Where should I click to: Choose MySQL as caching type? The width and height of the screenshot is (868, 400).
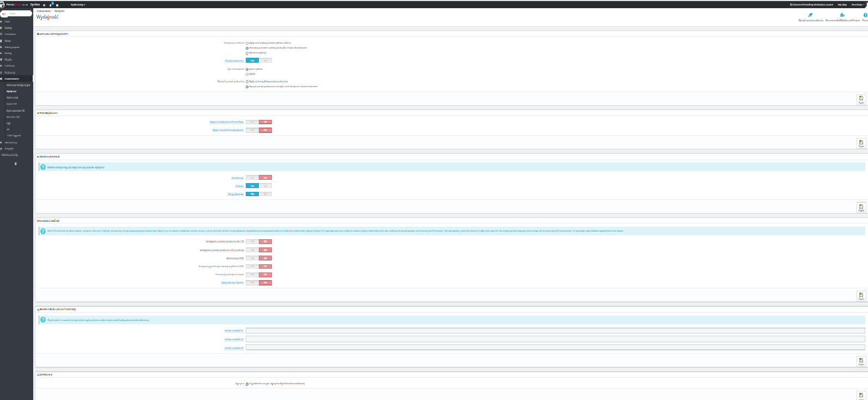(x=247, y=74)
